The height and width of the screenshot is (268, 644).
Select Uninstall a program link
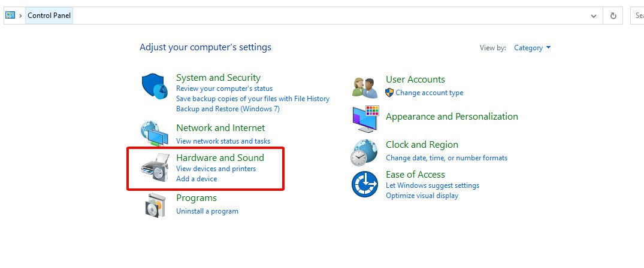pyautogui.click(x=207, y=211)
